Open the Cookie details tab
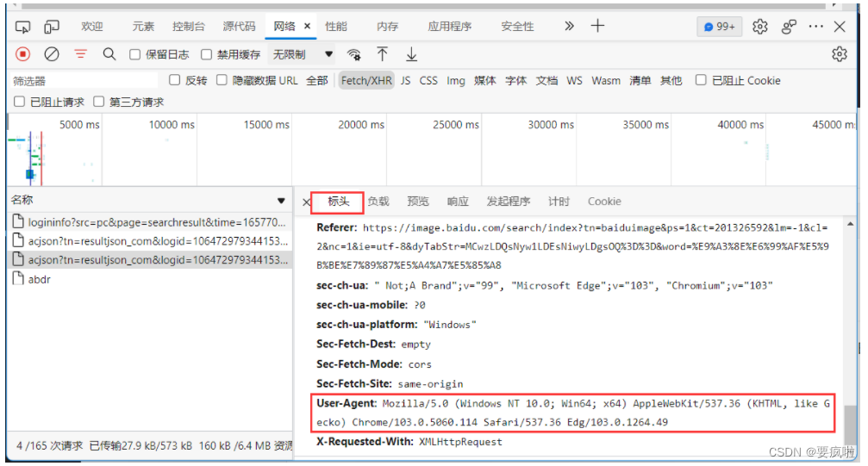 pos(604,202)
